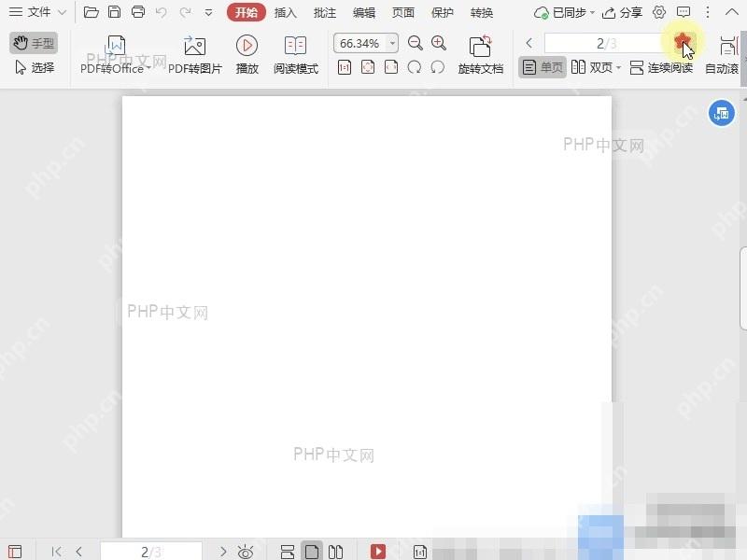Expand the quick access toolbar dropdown
The height and width of the screenshot is (560, 747).
coord(208,13)
